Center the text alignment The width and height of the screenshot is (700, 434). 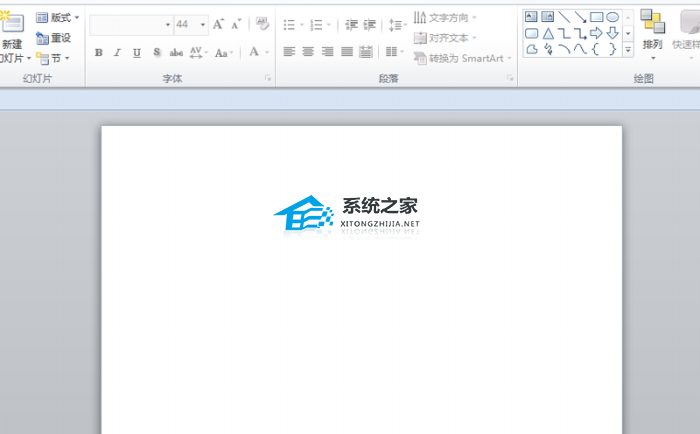pos(308,52)
